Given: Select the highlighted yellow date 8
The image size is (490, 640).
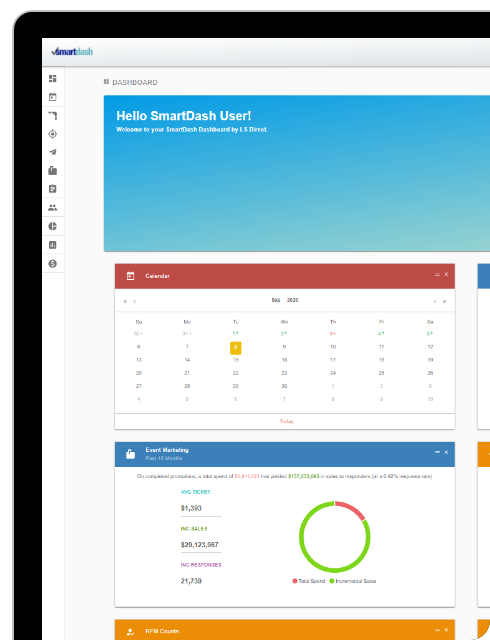Looking at the screenshot, I should 236,348.
